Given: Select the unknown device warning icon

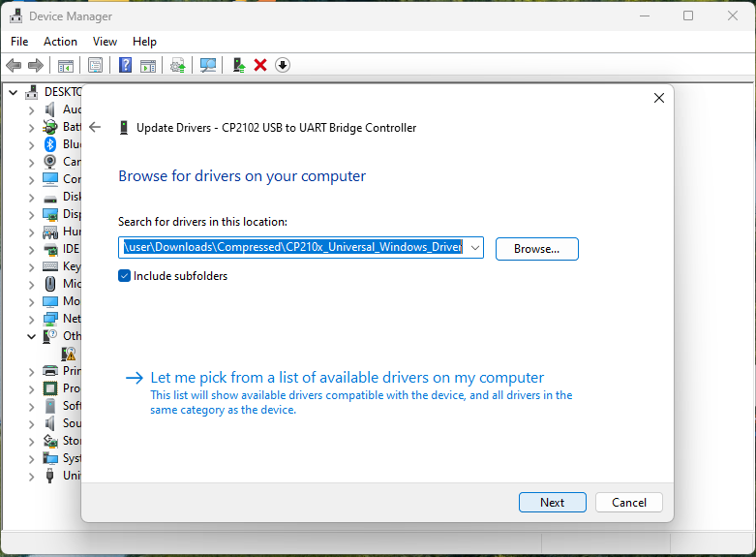Looking at the screenshot, I should coord(69,354).
